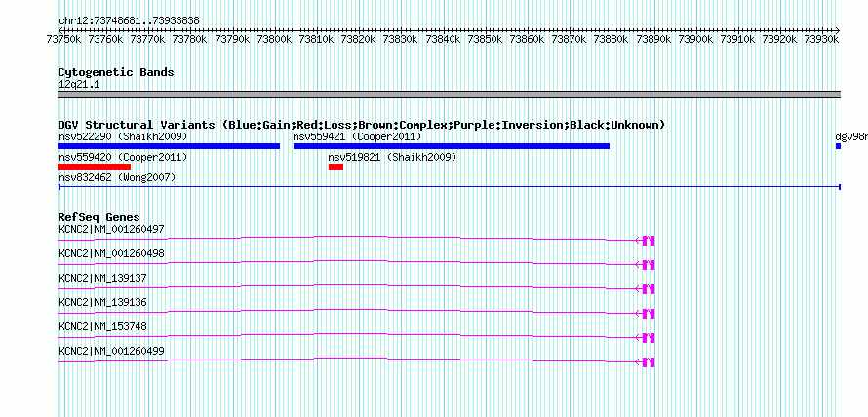The width and height of the screenshot is (868, 417).
Task: Click the magenta exon blocks of NM_001260498
Action: pos(649,264)
